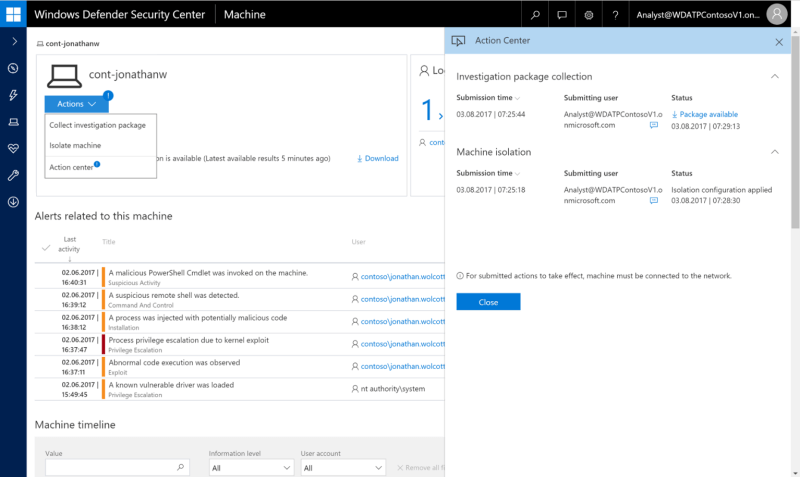
Task: Toggle the Actions dropdown button
Action: 77,104
